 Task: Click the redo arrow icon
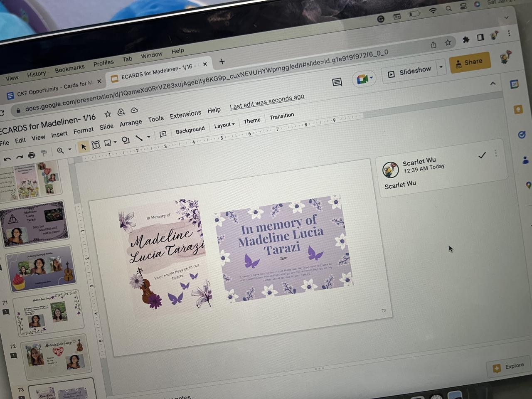click(20, 157)
